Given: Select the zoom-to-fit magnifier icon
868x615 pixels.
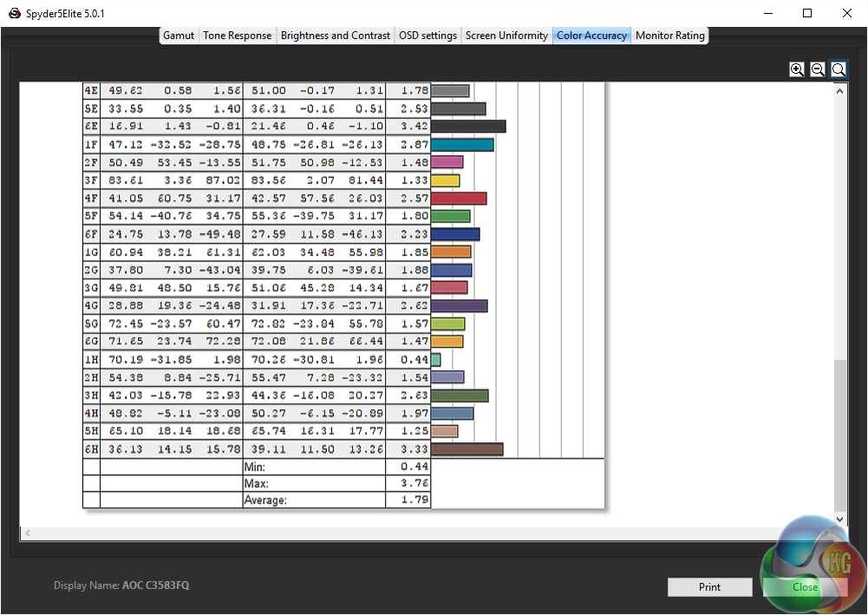Looking at the screenshot, I should click(839, 69).
